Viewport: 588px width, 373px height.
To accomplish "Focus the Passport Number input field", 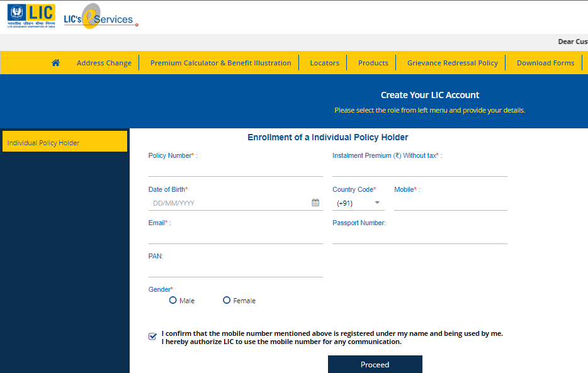I will (420, 237).
